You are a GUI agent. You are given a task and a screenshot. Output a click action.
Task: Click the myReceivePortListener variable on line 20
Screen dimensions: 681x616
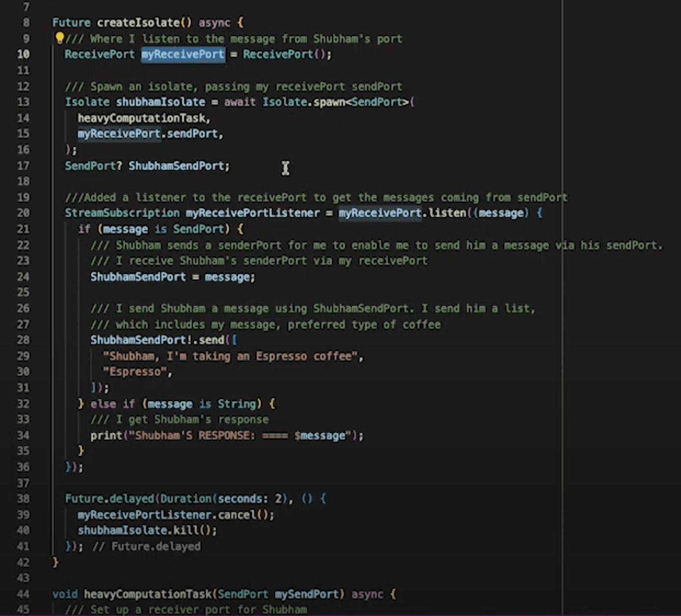pyautogui.click(x=252, y=213)
